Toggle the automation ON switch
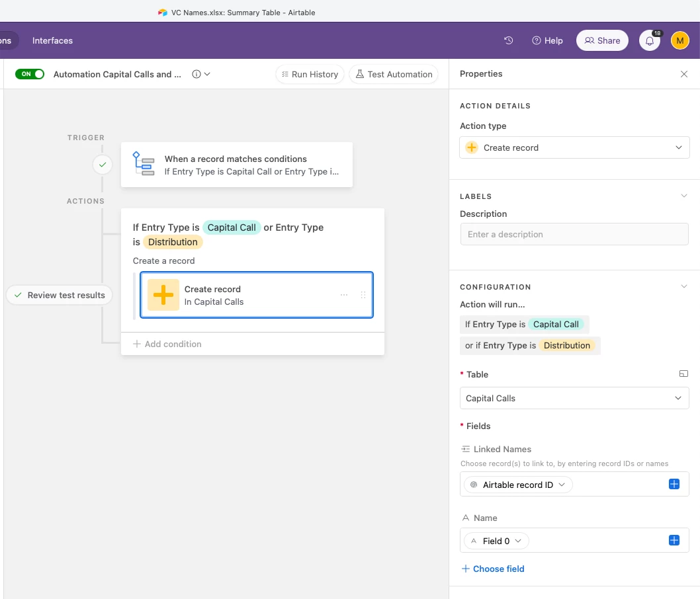 (30, 74)
